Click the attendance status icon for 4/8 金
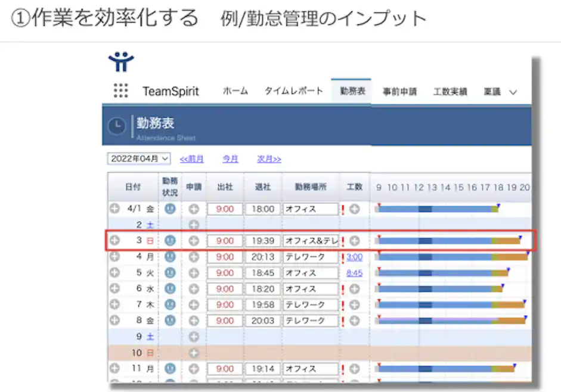The height and width of the screenshot is (392, 561). 171,321
